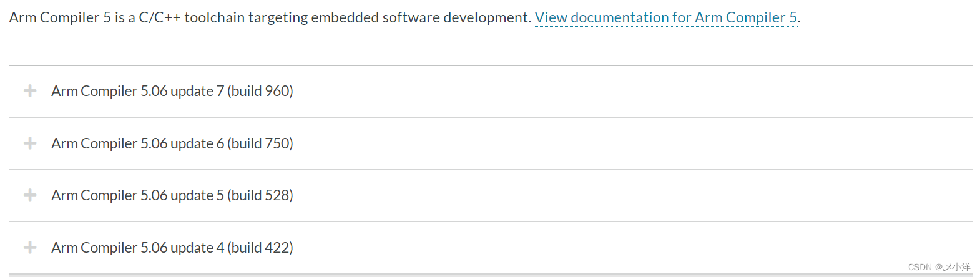The height and width of the screenshot is (277, 980).
Task: Select Arm Compiler 5.06 update 6 (build 750) title
Action: 172,143
